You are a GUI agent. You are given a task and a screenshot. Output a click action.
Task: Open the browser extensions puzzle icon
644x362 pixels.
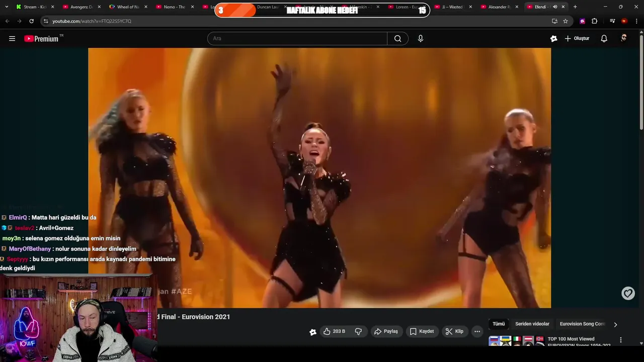click(x=594, y=21)
